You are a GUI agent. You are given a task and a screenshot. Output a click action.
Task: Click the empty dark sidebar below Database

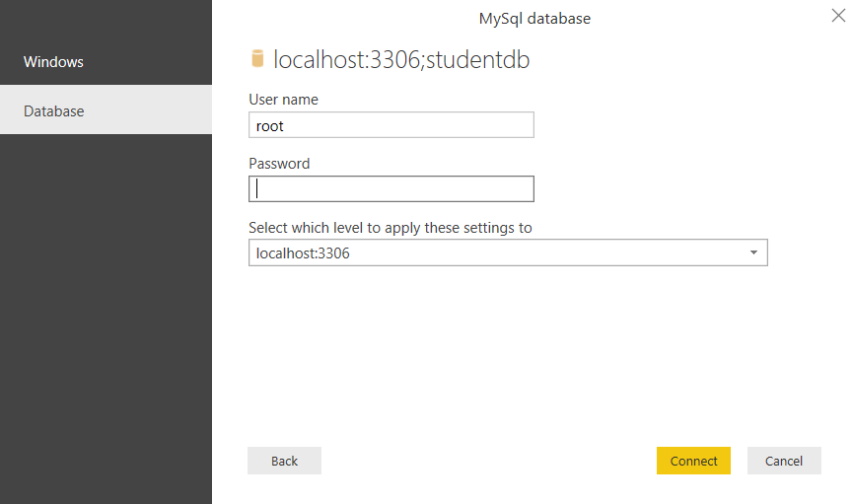coord(106,316)
